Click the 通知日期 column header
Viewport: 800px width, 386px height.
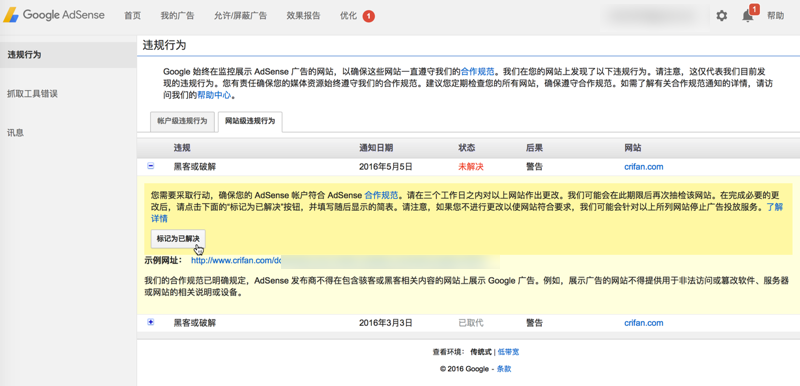click(376, 148)
